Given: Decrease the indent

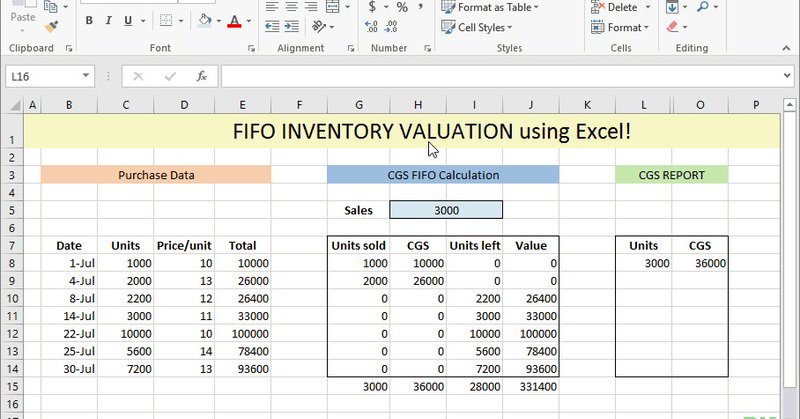Looking at the screenshot, I should tap(272, 27).
